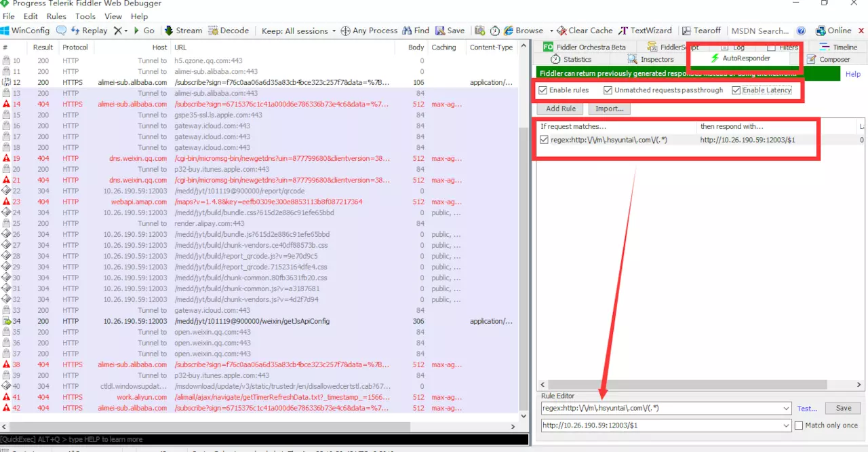The width and height of the screenshot is (868, 452).
Task: Sort sessions by Protocol column header
Action: click(x=75, y=48)
